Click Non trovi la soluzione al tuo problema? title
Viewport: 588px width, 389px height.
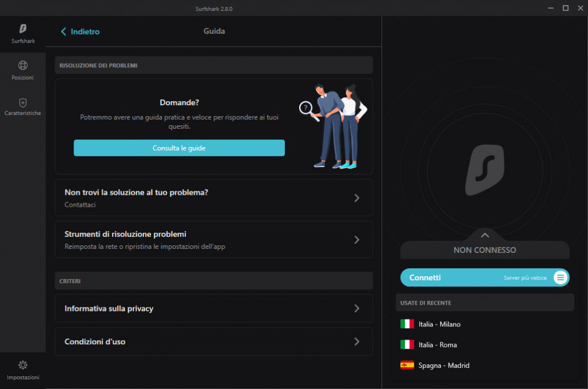point(136,192)
